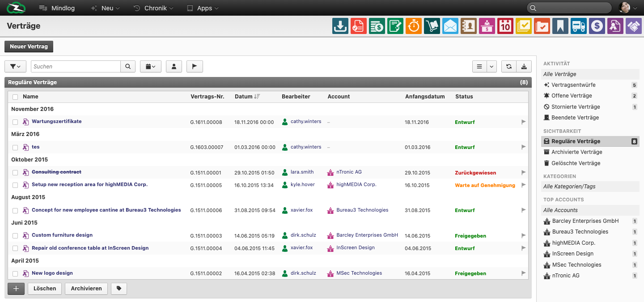Open the filter funnel dropdown
The height and width of the screenshot is (302, 644).
16,66
